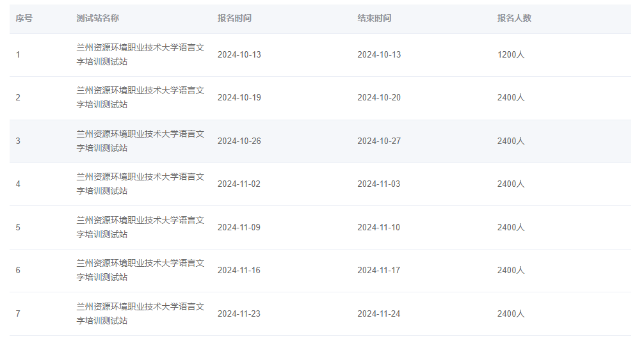The width and height of the screenshot is (644, 357).
Task: Click signup date 2024-11-09
Action: tap(239, 228)
